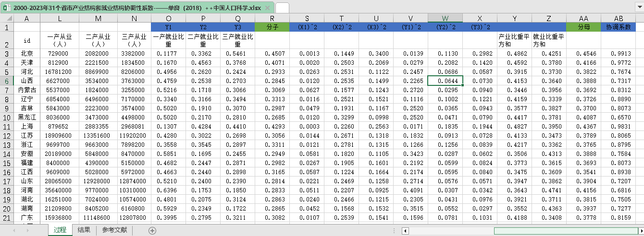Click the cell with value 0.9913
644x236 pixels.
coord(619,54)
